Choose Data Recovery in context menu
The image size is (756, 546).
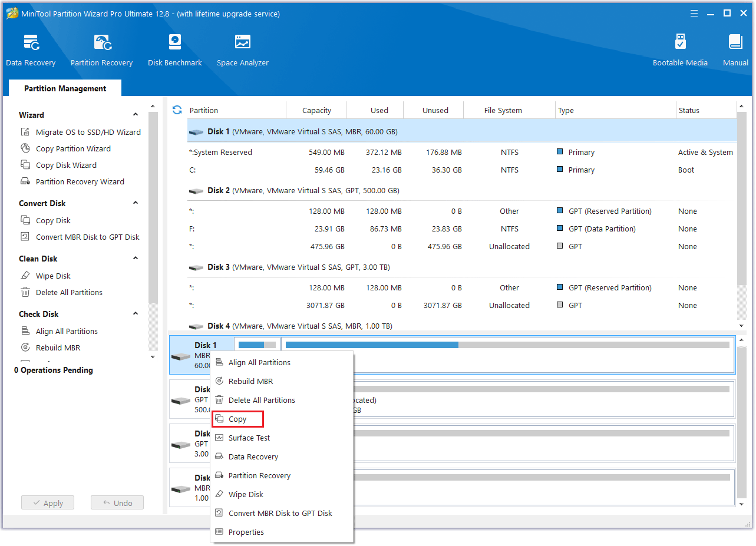click(x=282, y=456)
